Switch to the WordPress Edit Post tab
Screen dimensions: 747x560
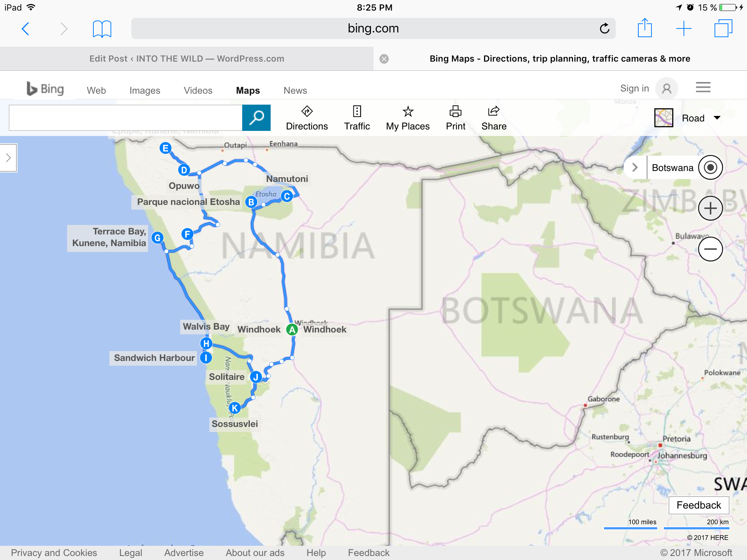[187, 59]
